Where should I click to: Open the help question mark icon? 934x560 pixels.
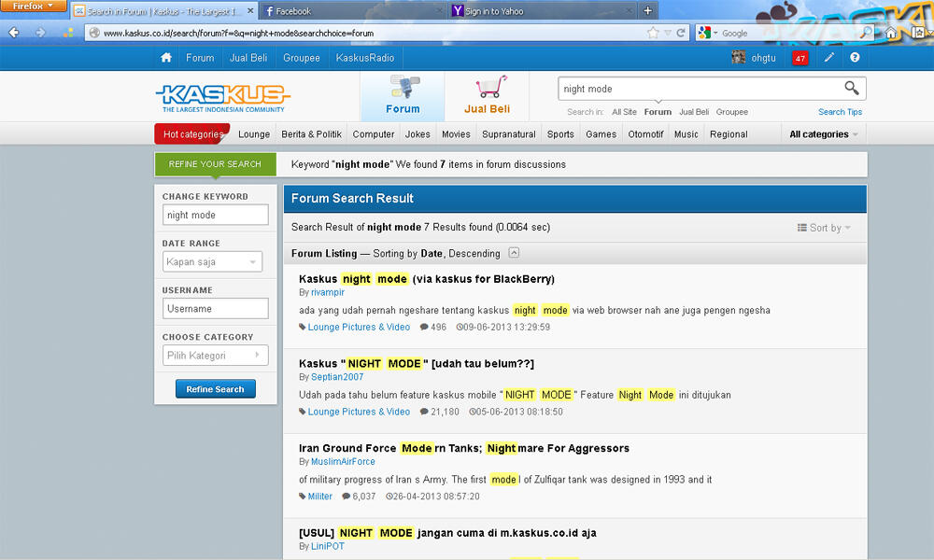pyautogui.click(x=855, y=58)
